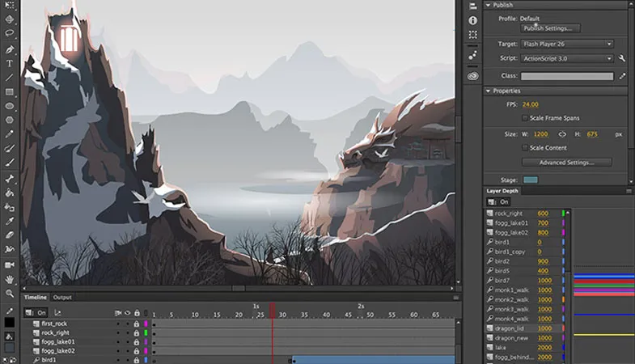Click the Advanced Settings button

(566, 163)
